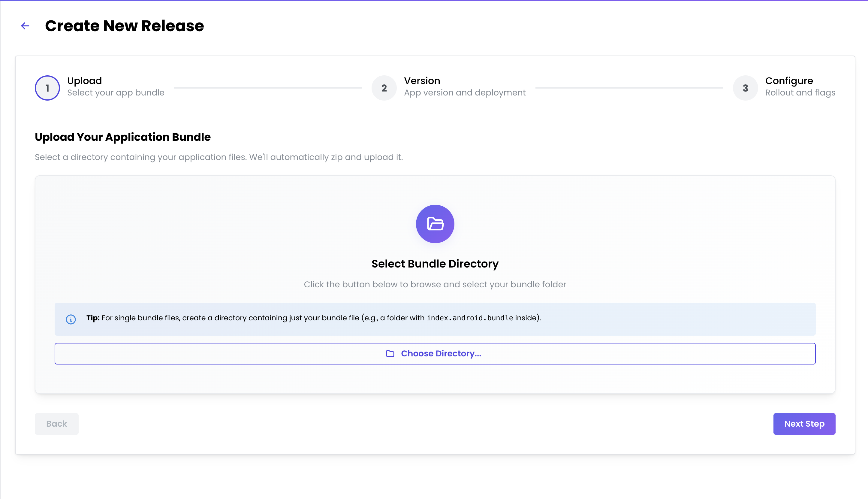868x499 pixels.
Task: Click the purple open-folder circle icon
Action: pyautogui.click(x=435, y=224)
